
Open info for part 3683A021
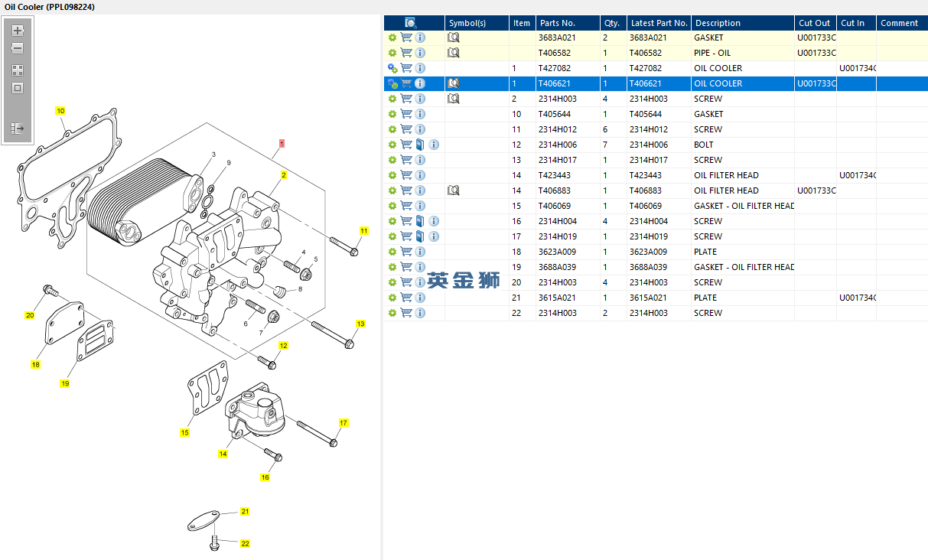[420, 37]
